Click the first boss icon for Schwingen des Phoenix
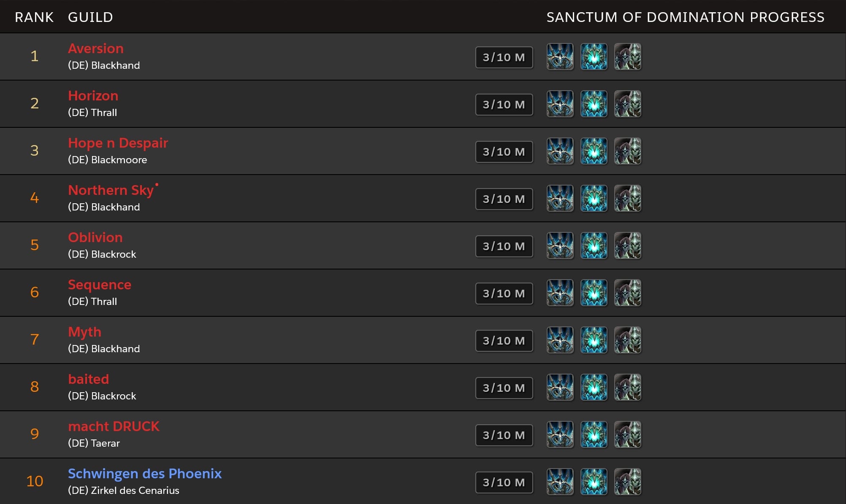Image resolution: width=846 pixels, height=504 pixels. 560,482
